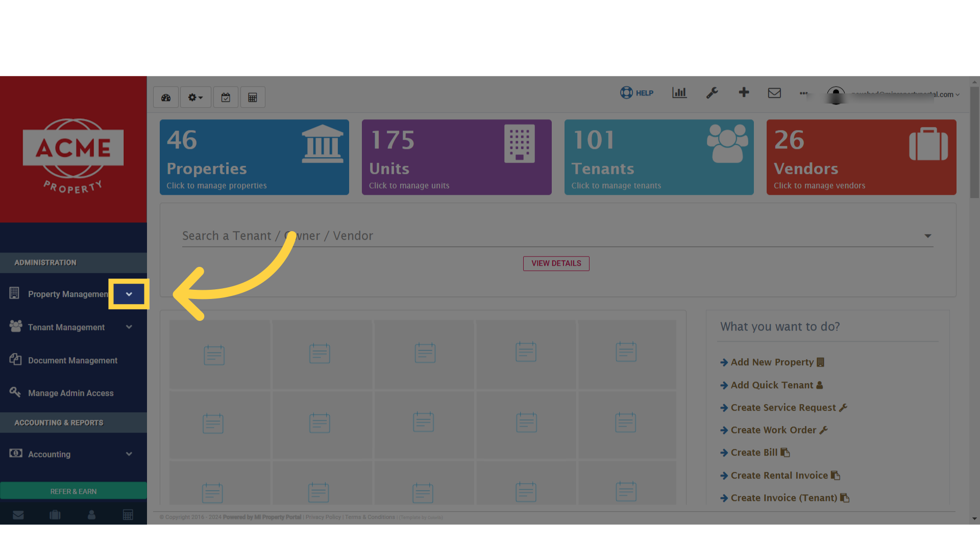Click the ADMINISTRATION section header
Screen dimensions: 980x551
coord(73,263)
